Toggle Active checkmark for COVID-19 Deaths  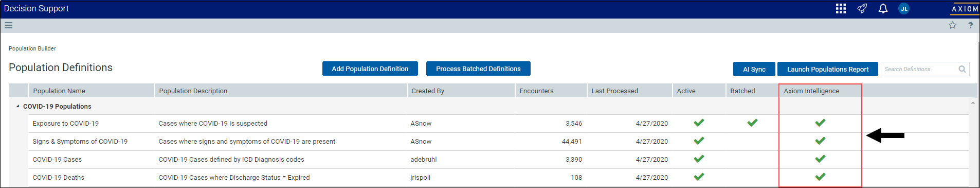[x=699, y=177]
